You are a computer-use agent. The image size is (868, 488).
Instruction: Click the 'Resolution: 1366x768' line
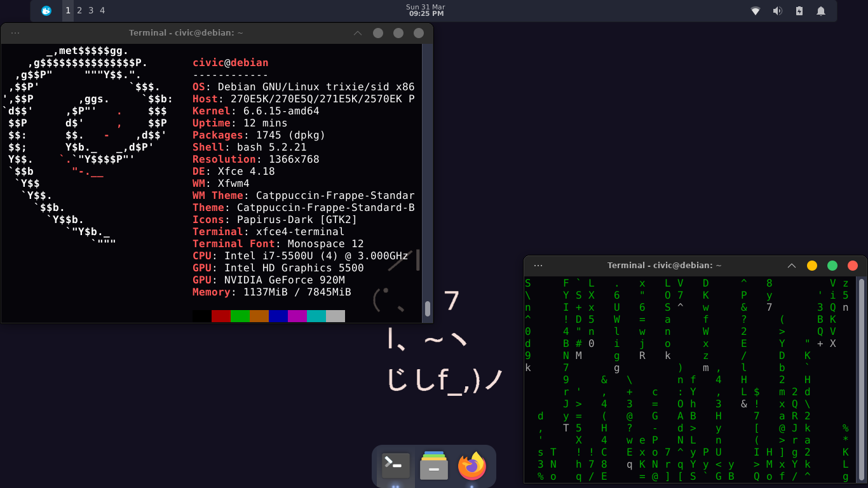[256, 159]
